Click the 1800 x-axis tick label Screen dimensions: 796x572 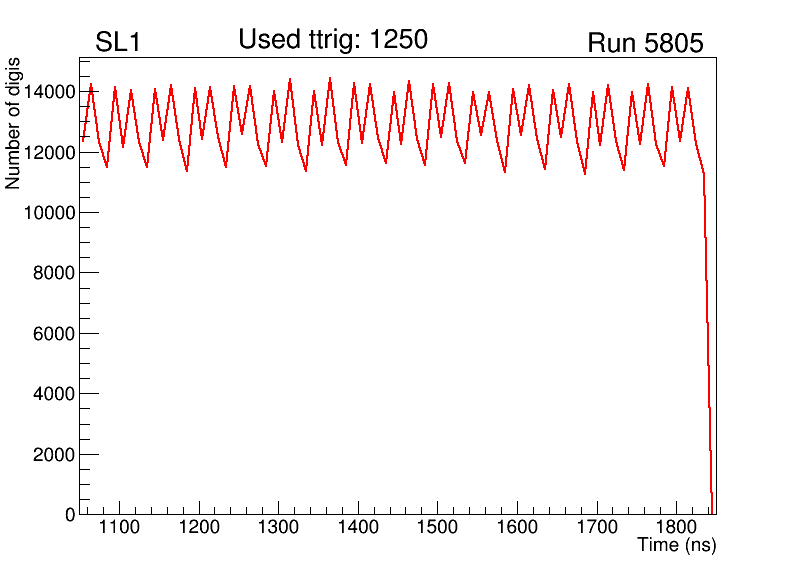click(x=676, y=528)
